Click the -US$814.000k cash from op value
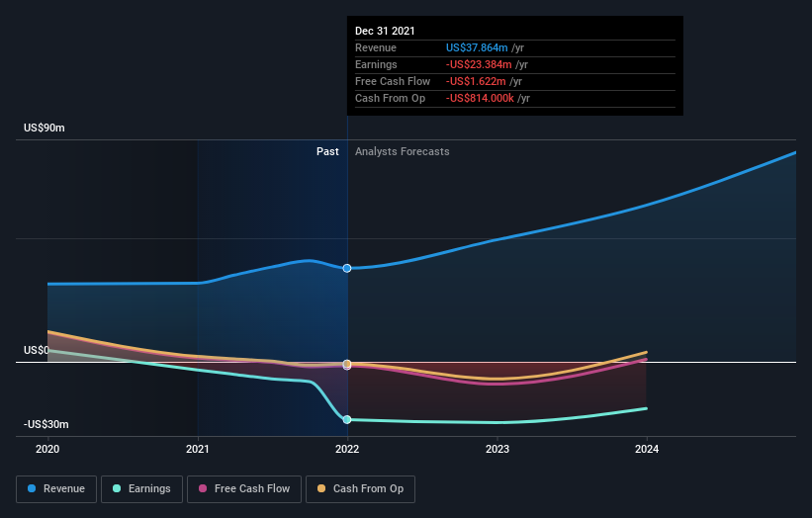 (x=480, y=98)
